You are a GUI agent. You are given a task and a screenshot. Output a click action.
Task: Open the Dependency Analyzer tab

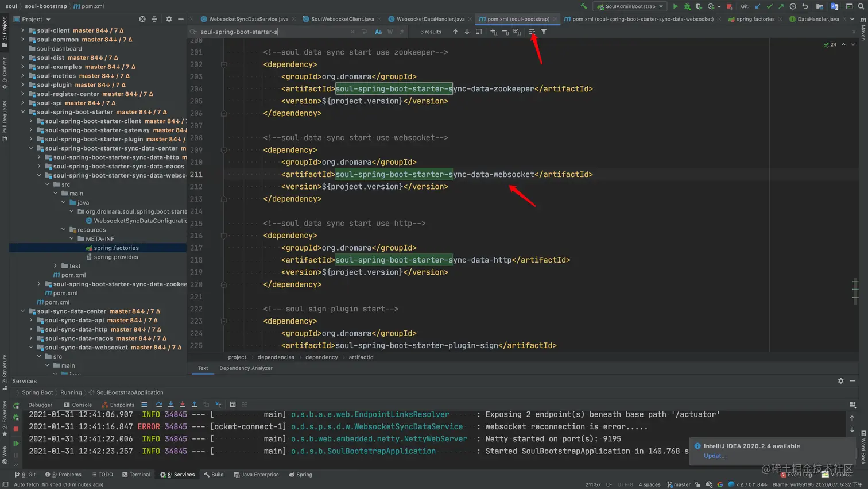coord(246,368)
